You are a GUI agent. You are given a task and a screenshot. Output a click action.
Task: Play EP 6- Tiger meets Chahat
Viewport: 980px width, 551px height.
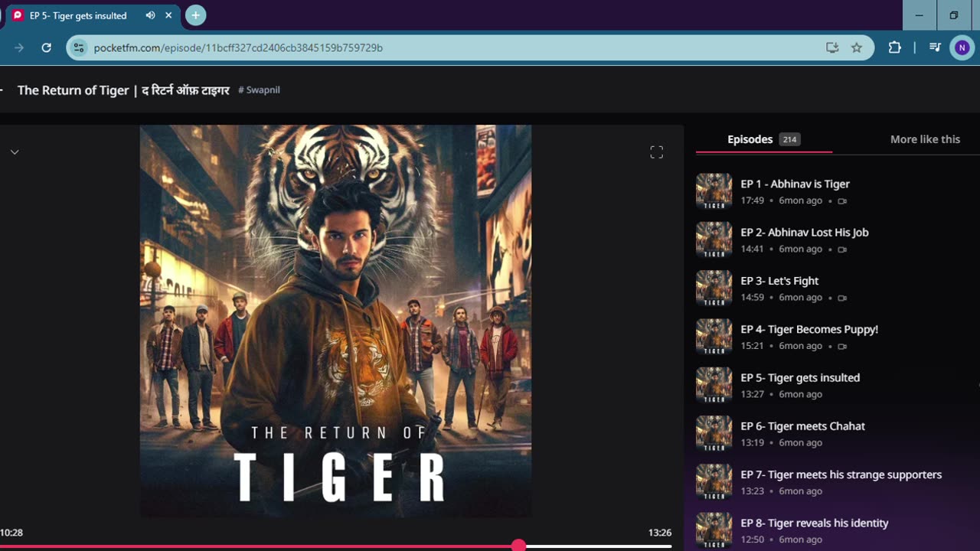point(802,426)
